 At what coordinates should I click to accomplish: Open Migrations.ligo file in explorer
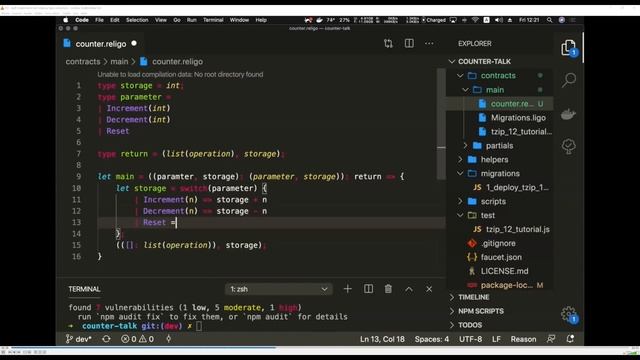[x=518, y=118]
